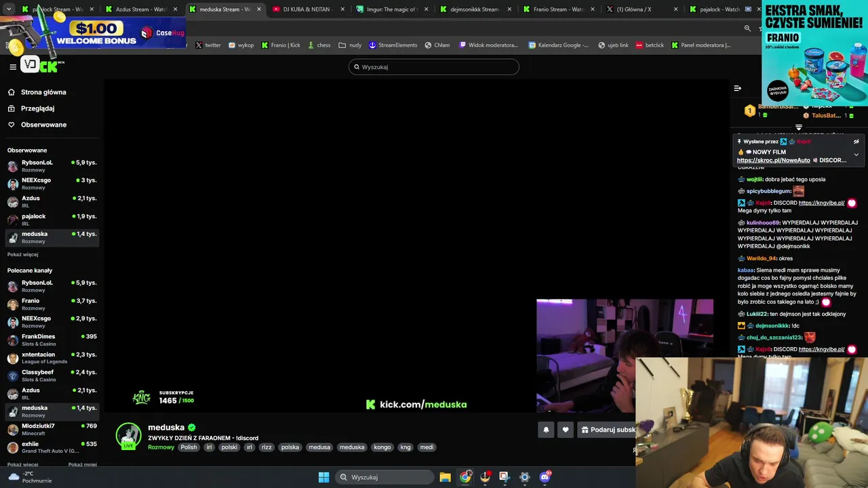Click username Lukiii22 in chat

[x=757, y=314]
